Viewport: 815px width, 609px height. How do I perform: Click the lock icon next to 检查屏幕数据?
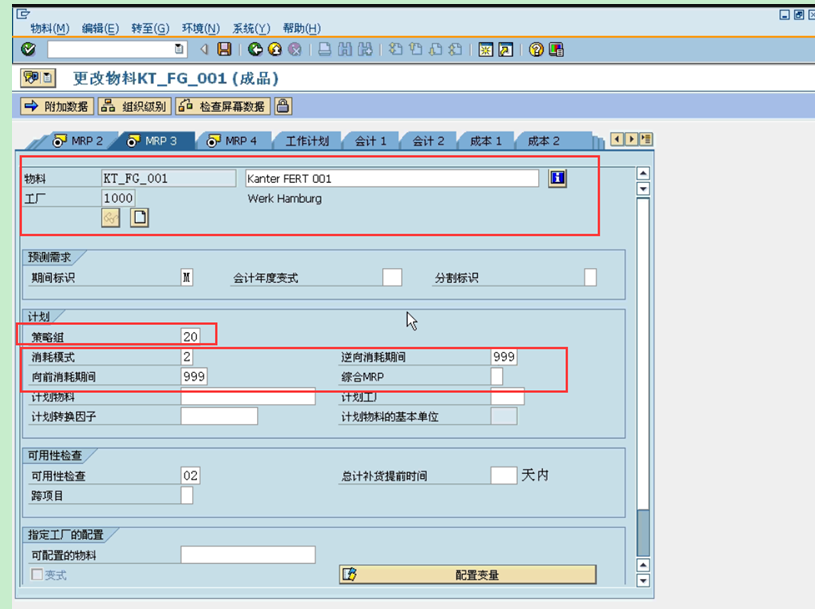(x=282, y=105)
